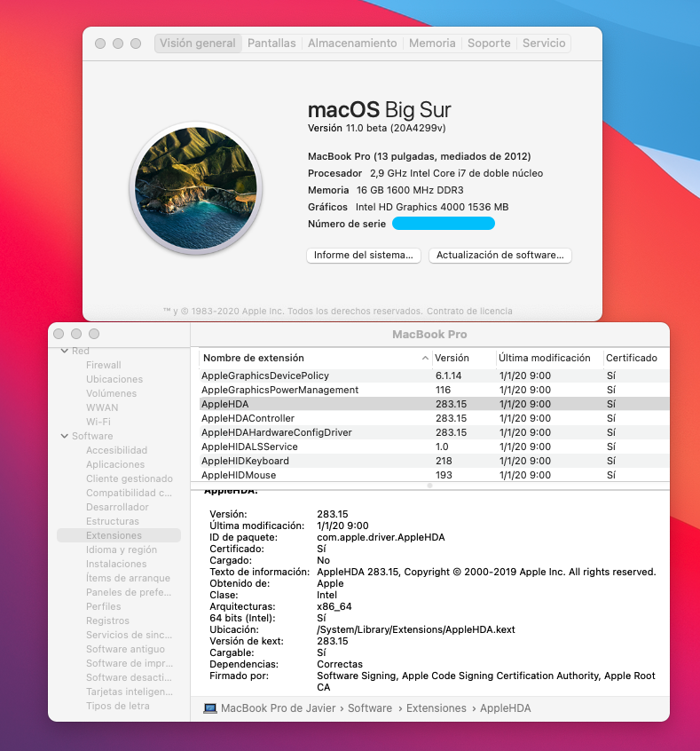
Task: Select Desarrollador in the sidebar
Action: point(117,507)
